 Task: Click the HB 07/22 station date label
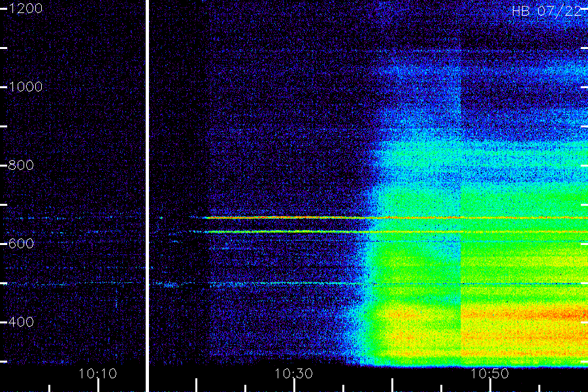click(547, 10)
